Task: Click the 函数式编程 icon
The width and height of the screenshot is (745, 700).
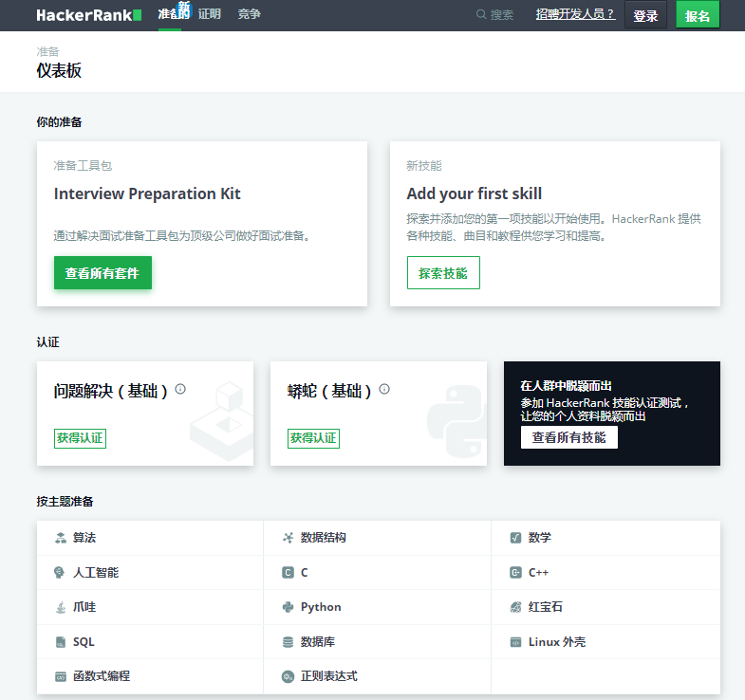Action: (61, 676)
